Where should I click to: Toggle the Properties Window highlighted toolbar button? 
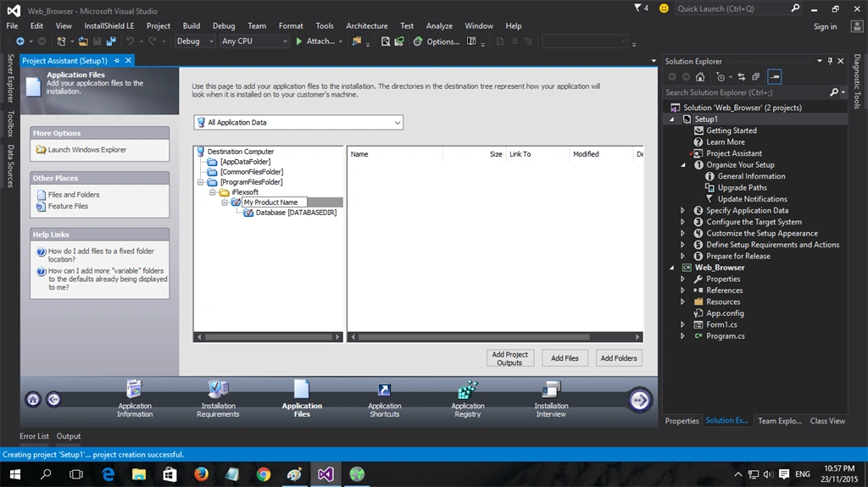coord(775,77)
